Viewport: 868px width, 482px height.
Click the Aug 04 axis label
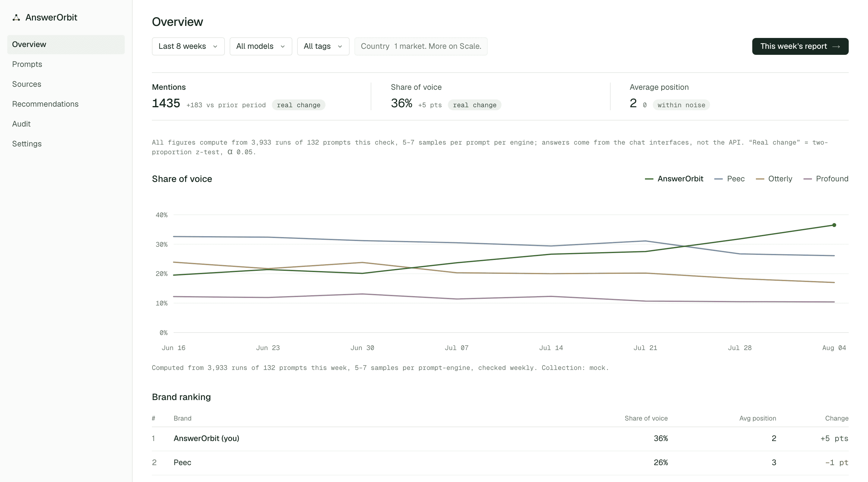pos(834,348)
